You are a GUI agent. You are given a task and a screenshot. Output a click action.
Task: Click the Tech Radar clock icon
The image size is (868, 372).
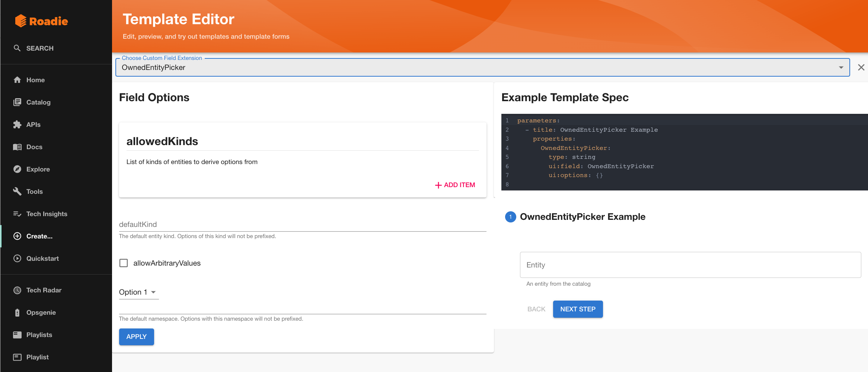point(17,290)
